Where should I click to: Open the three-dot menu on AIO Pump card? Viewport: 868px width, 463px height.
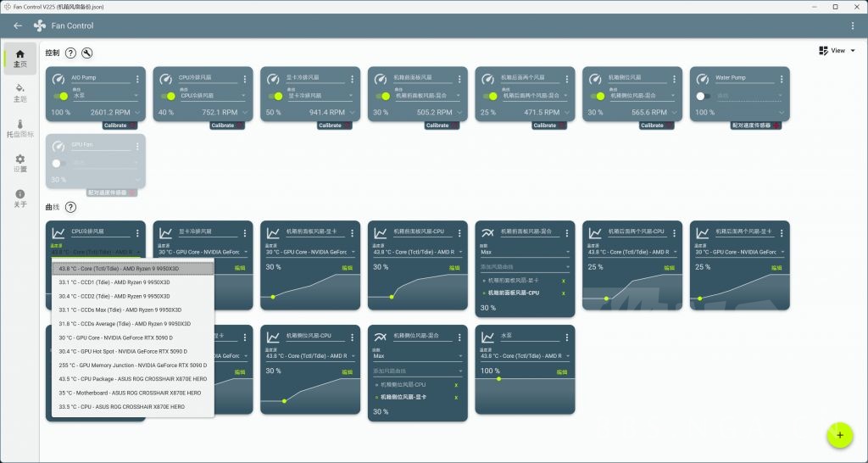(137, 79)
